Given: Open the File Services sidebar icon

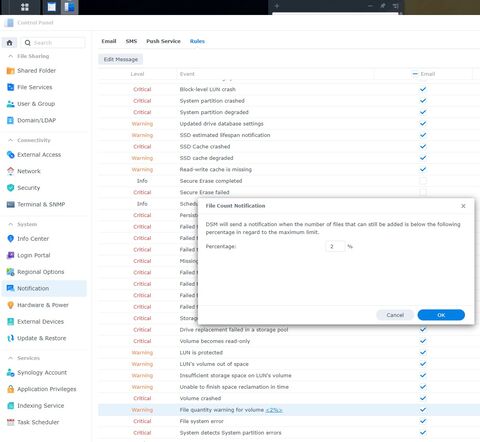Looking at the screenshot, I should [11, 87].
